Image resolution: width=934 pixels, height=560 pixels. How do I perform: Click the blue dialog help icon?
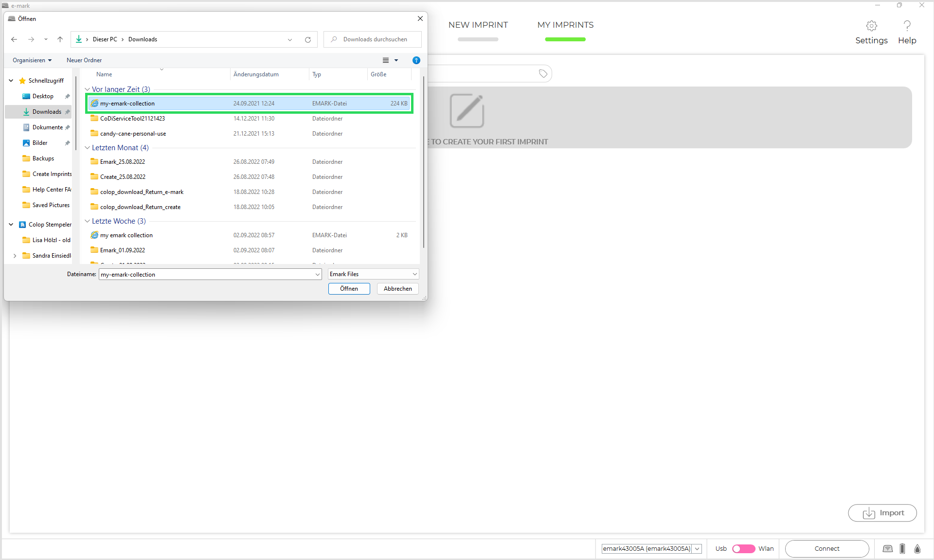pos(416,60)
